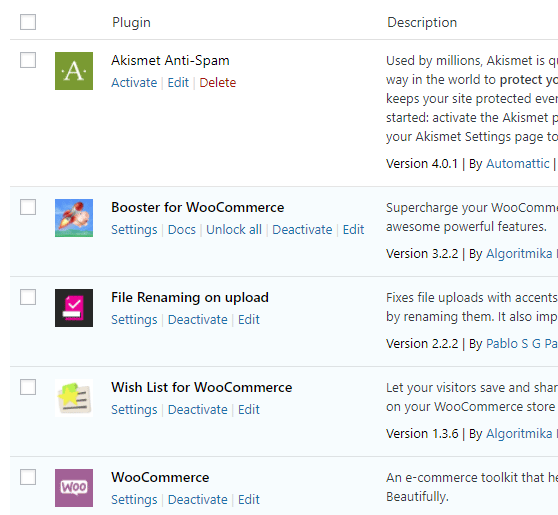Open Edit for Akismet Anti-Spam
This screenshot has width=558, height=515.
tap(178, 83)
